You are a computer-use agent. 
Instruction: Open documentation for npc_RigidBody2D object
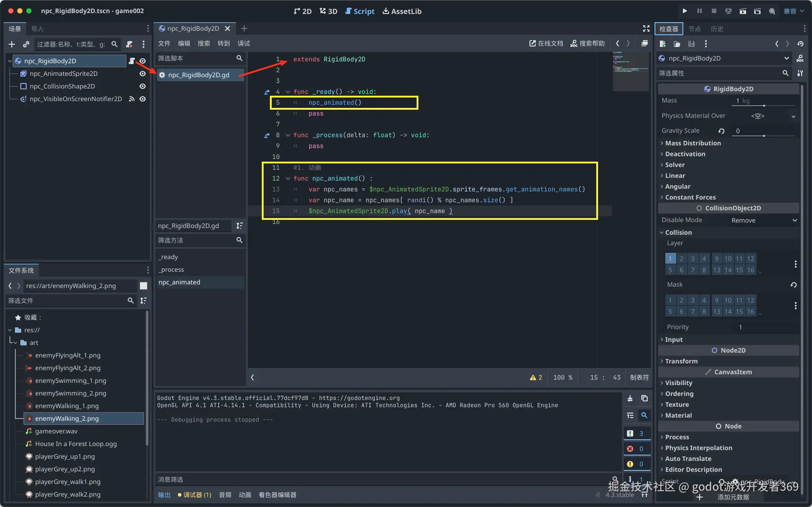[800, 58]
